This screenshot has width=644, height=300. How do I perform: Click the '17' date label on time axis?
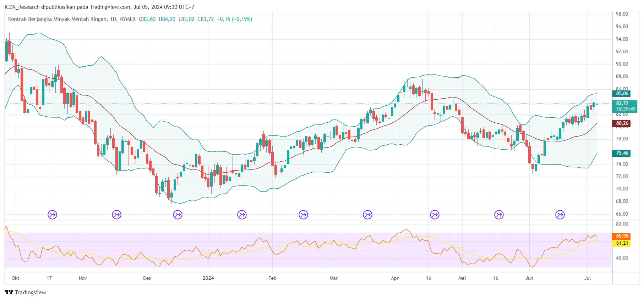tap(49, 278)
